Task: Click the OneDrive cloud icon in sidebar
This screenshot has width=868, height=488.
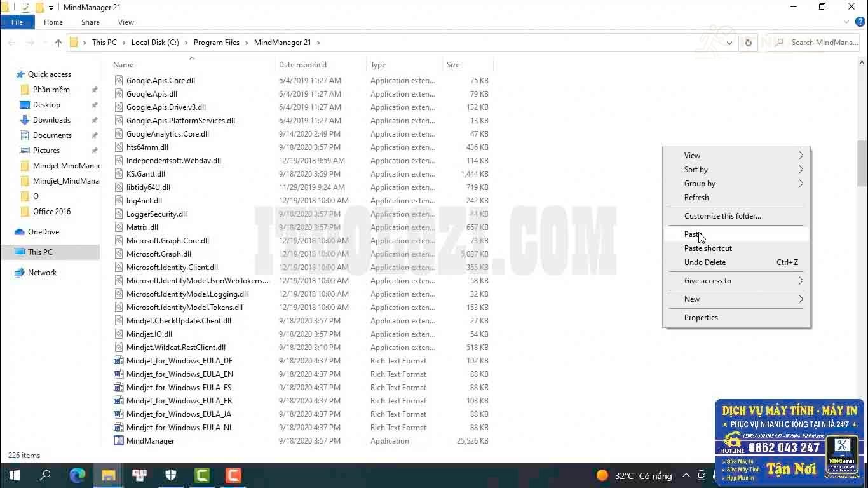Action: pyautogui.click(x=20, y=232)
